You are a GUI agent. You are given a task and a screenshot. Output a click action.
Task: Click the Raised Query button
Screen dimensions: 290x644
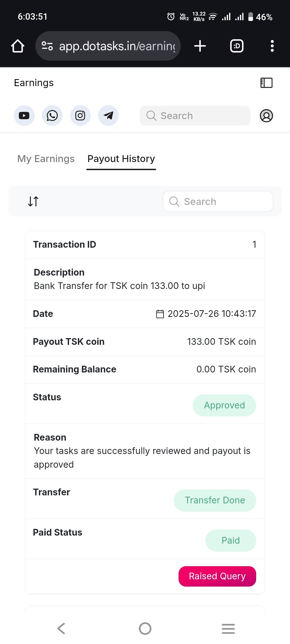click(217, 576)
